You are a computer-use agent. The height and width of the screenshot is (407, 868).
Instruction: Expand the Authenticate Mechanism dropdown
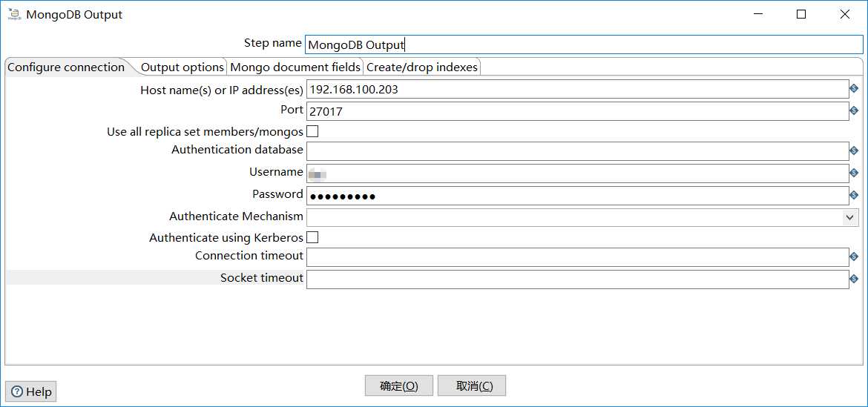pyautogui.click(x=850, y=217)
